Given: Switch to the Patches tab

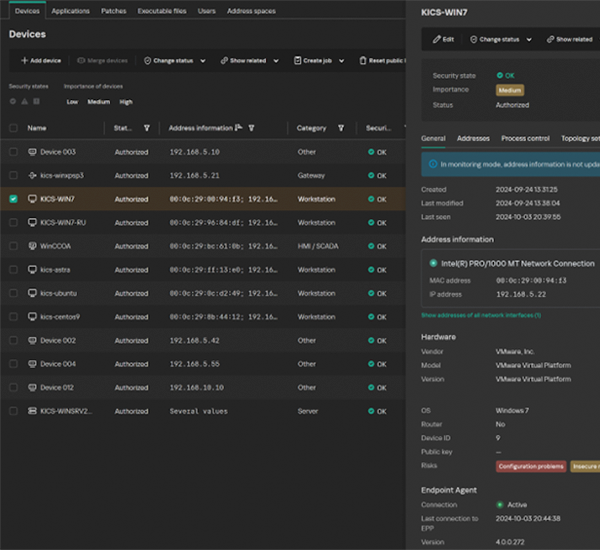Looking at the screenshot, I should pyautogui.click(x=114, y=11).
